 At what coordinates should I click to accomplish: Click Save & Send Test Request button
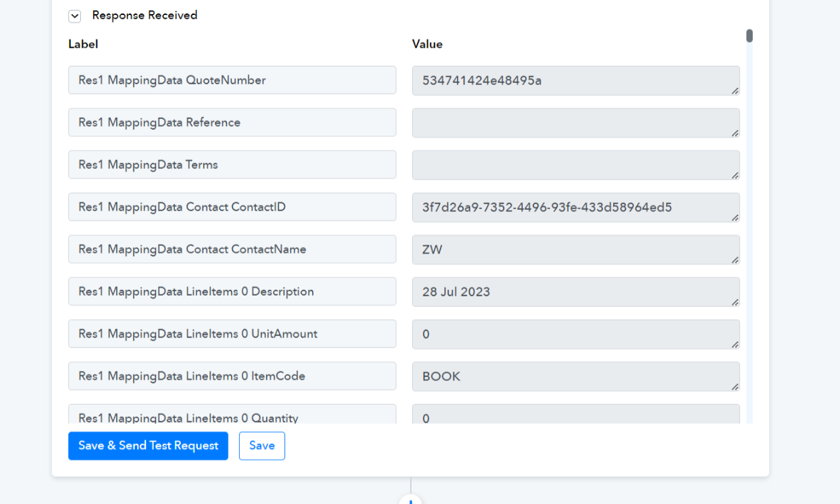[x=148, y=446]
